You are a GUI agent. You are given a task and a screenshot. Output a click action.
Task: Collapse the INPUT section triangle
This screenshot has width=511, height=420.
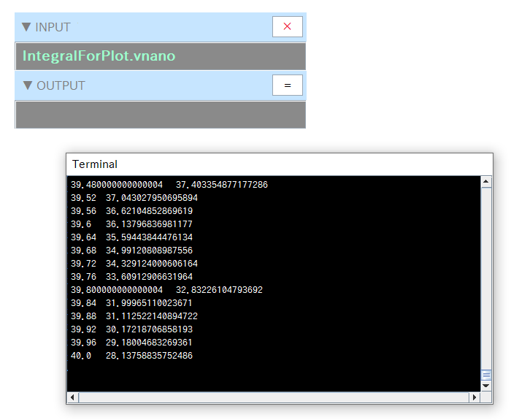pos(26,27)
